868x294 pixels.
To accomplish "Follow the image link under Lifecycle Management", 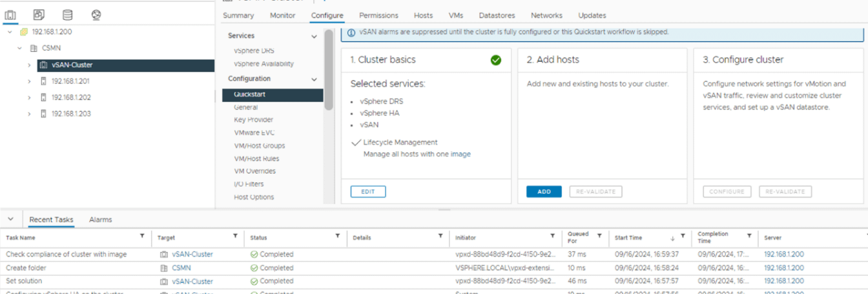I will pos(460,154).
